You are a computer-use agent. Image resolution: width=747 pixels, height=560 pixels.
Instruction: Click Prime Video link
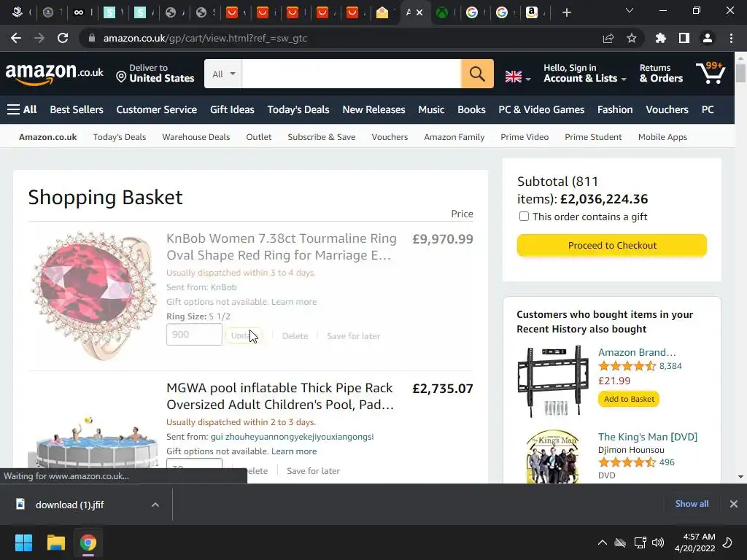pyautogui.click(x=525, y=137)
